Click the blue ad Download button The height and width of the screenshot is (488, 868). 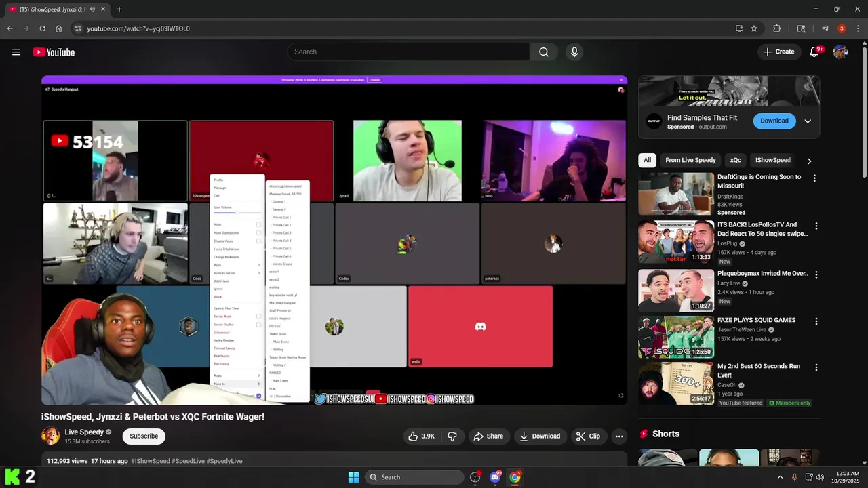774,121
